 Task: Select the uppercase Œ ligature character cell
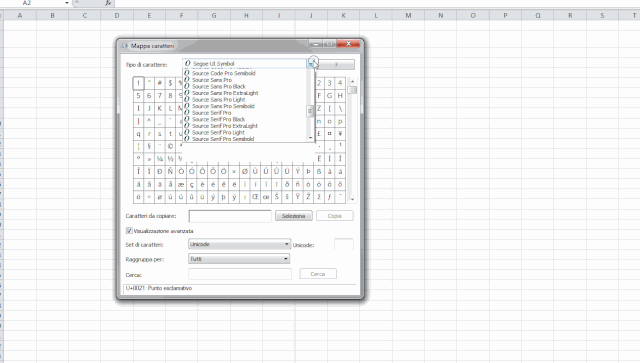pos(255,197)
